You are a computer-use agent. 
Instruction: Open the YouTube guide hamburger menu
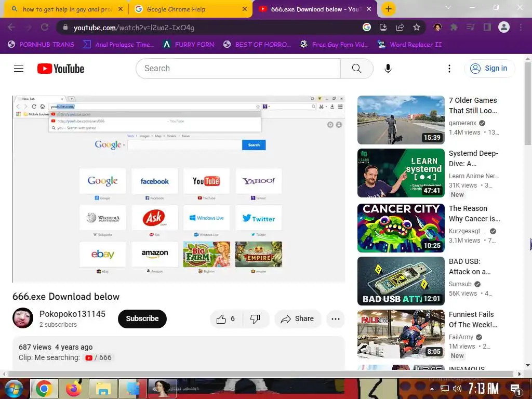coord(19,69)
